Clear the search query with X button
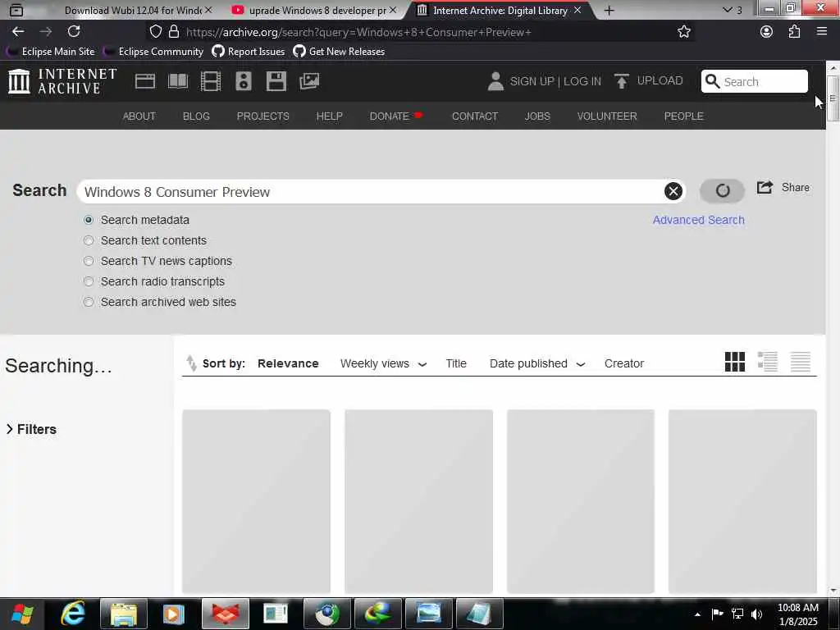 pos(673,191)
